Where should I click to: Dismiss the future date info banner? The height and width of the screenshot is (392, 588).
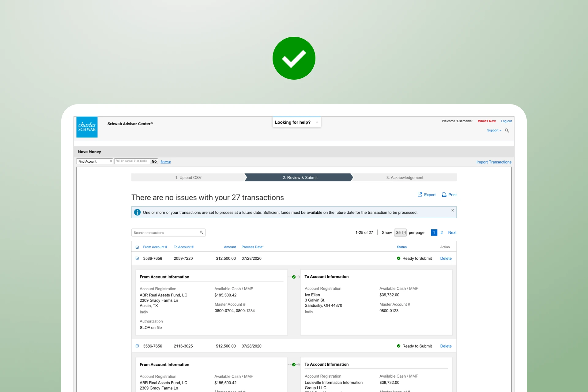pyautogui.click(x=452, y=210)
